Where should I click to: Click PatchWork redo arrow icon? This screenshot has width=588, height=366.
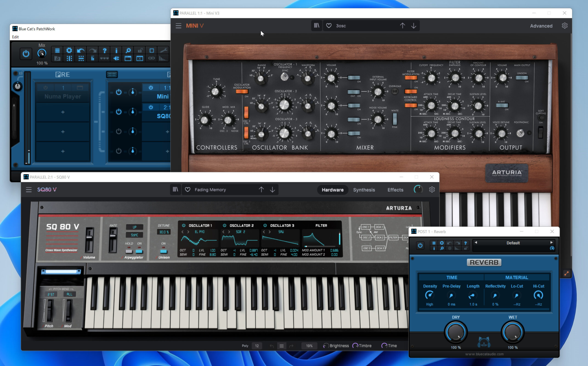pos(92,50)
